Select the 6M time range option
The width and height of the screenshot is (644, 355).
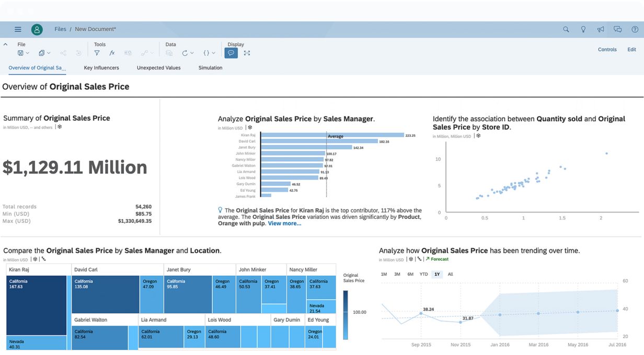(410, 274)
